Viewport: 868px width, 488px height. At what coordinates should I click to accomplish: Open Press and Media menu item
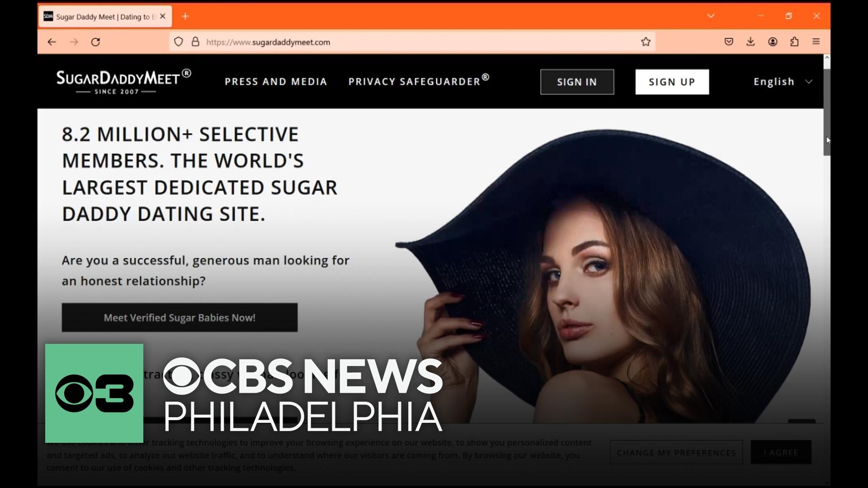tap(276, 82)
